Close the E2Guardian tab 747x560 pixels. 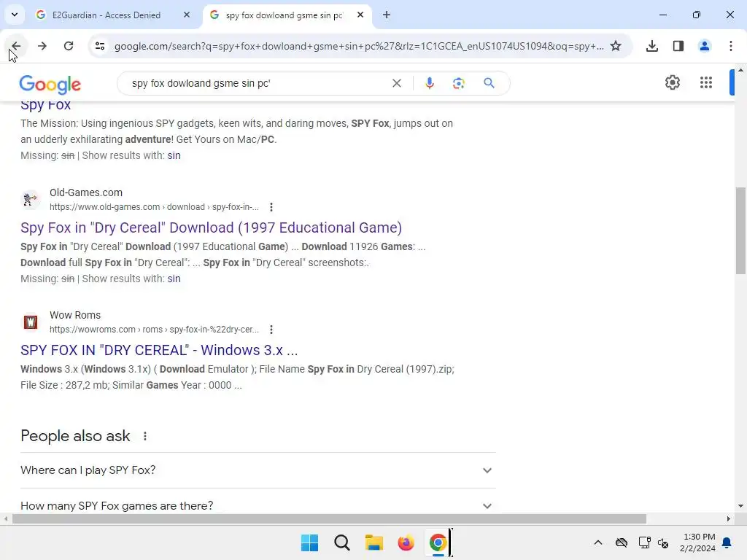(x=187, y=15)
